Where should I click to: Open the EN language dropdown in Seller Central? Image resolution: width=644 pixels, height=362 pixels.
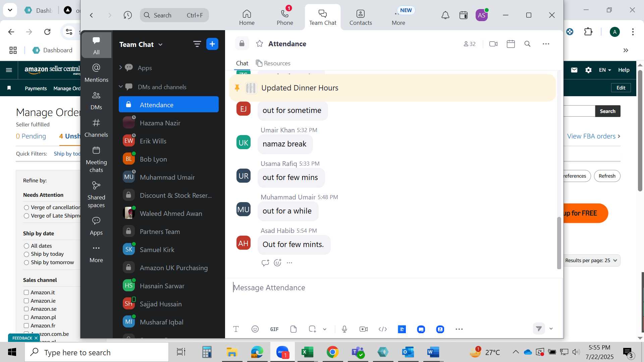click(605, 70)
